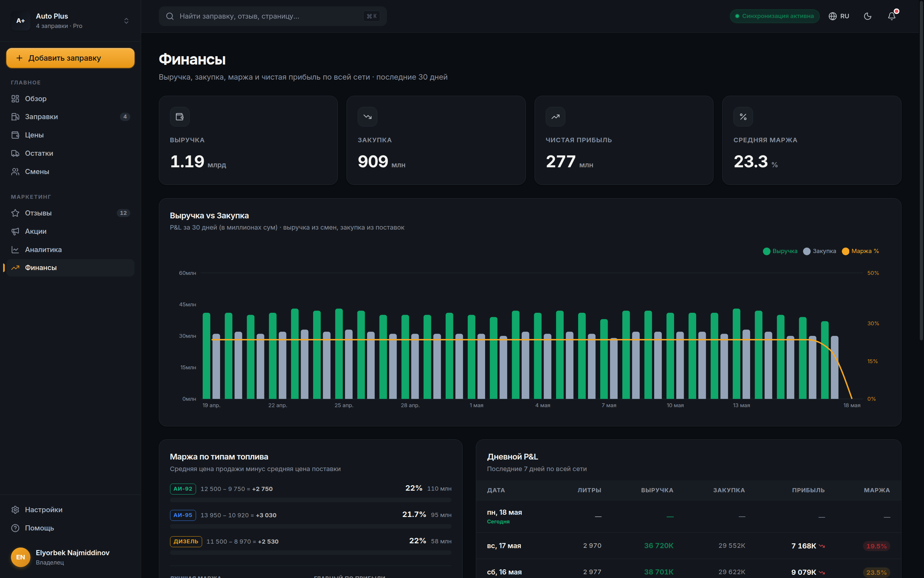Toggle Закупка legend series

819,251
